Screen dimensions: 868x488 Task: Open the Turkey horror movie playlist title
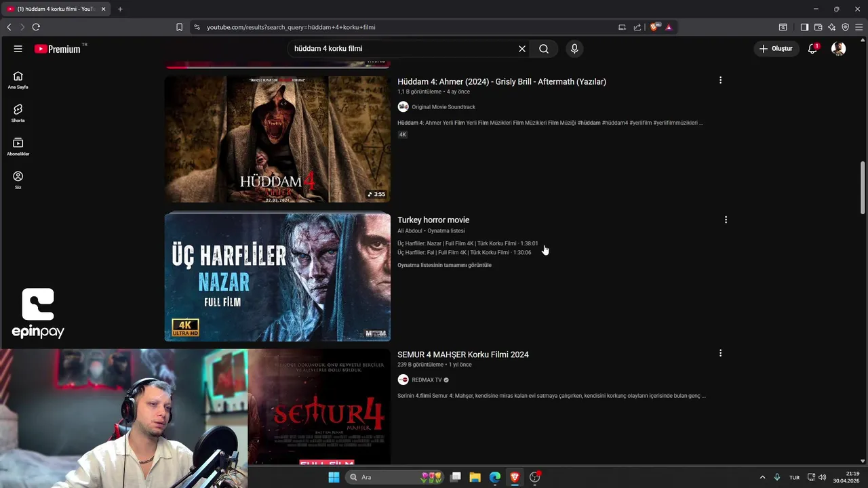pyautogui.click(x=433, y=220)
